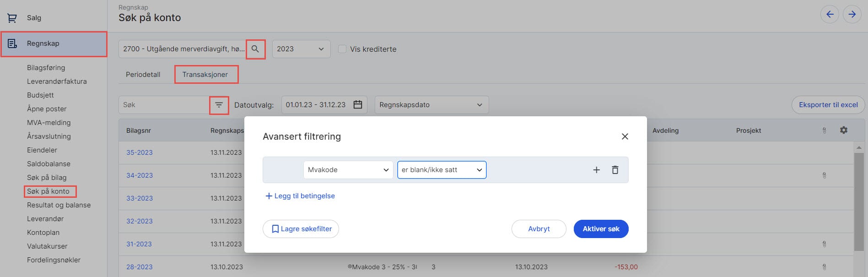Close the Avansert filtrering dialog

pyautogui.click(x=625, y=136)
